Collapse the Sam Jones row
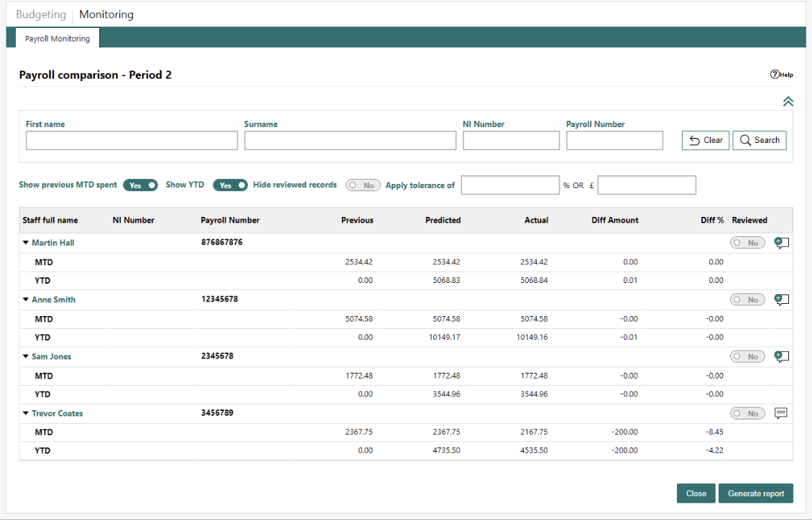 point(26,356)
